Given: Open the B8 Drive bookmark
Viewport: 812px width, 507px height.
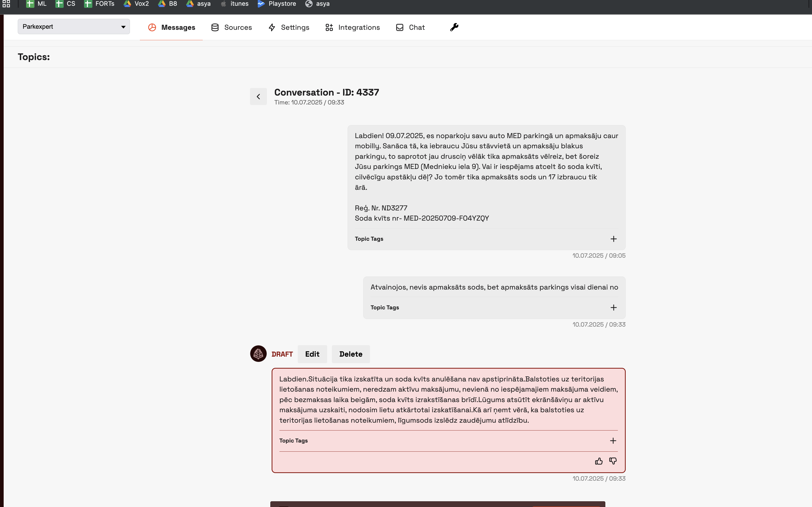Looking at the screenshot, I should click(167, 4).
